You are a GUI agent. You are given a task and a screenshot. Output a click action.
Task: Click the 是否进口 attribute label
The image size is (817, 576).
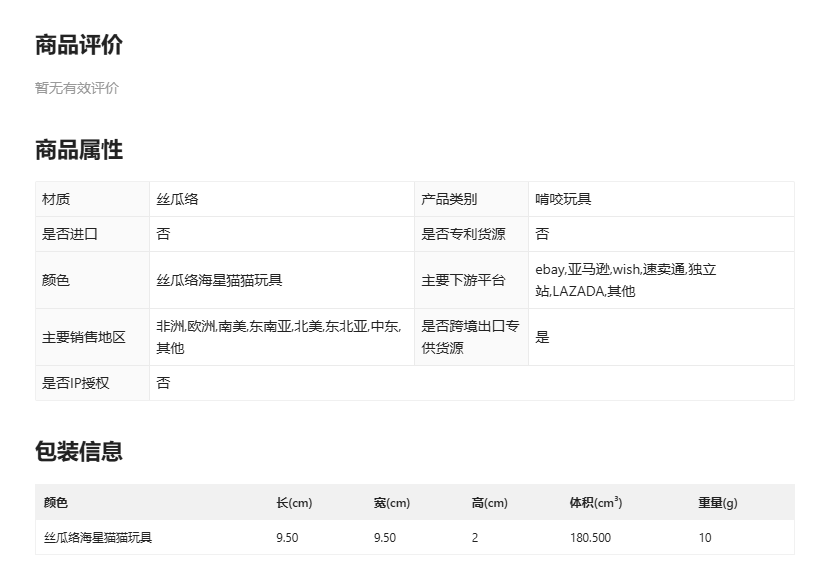click(70, 234)
